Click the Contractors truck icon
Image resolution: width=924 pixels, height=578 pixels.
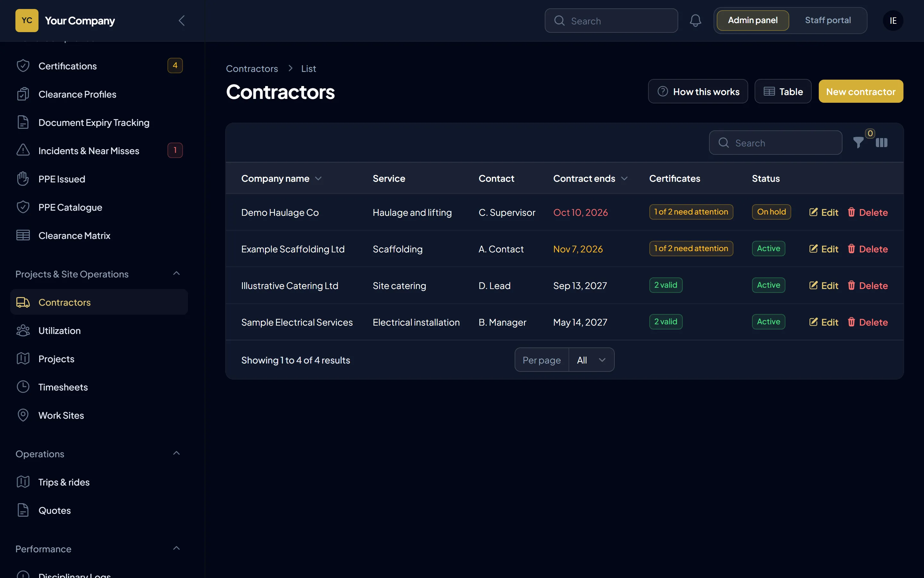[23, 302]
